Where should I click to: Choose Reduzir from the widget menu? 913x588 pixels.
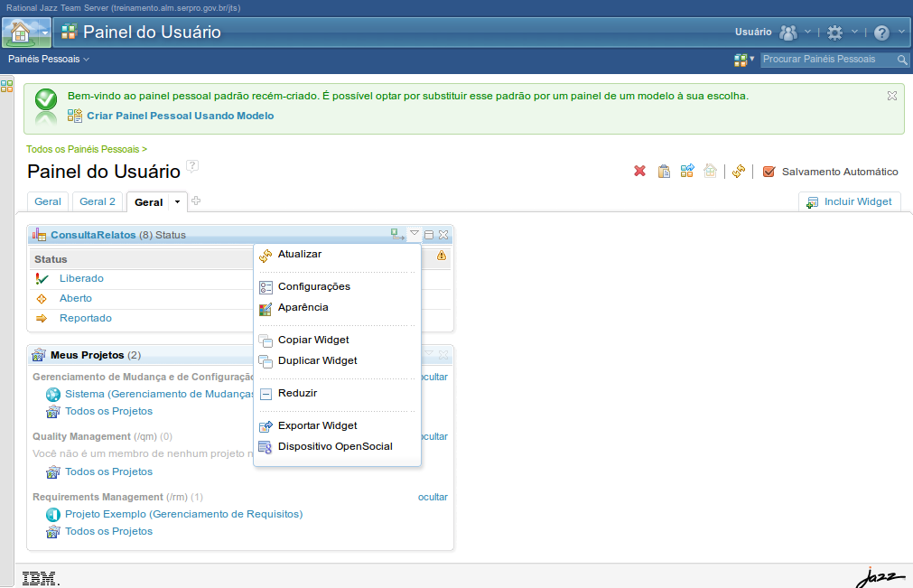click(337, 394)
